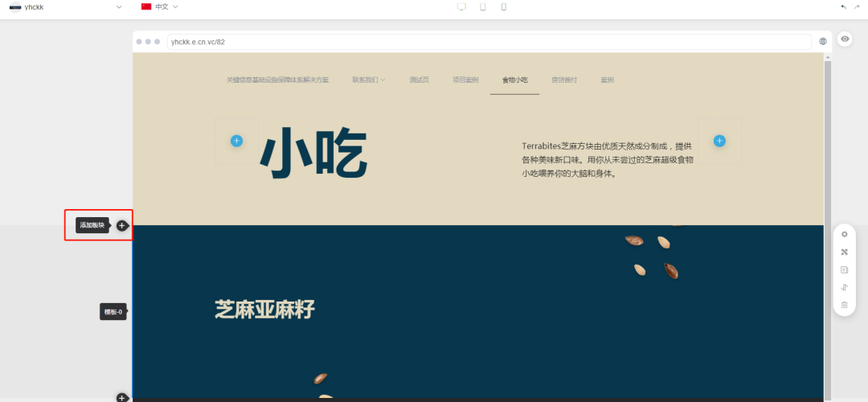Click the 模板-0 label
This screenshot has width=868, height=402.
click(113, 312)
